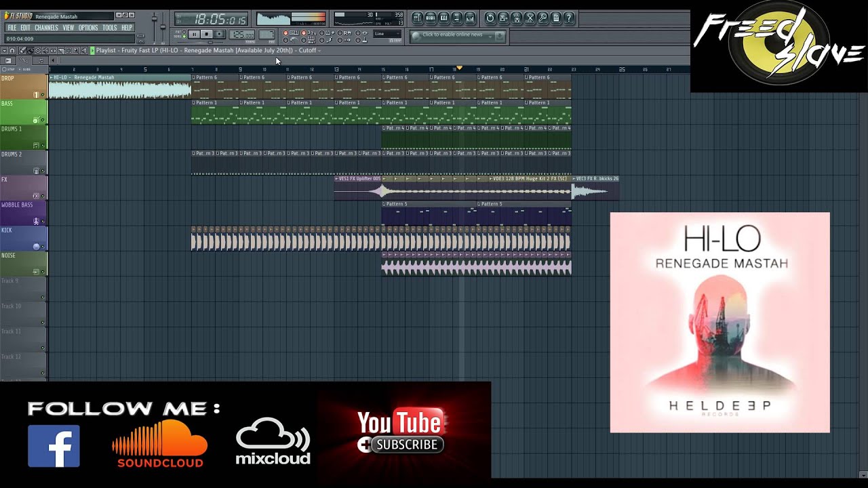The image size is (868, 488).
Task: Toggle the playlist magnet snap icon
Action: click(x=12, y=50)
